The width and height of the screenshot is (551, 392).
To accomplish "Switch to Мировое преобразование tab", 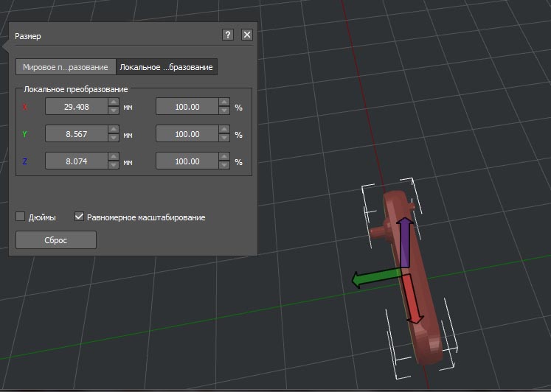I will [66, 67].
